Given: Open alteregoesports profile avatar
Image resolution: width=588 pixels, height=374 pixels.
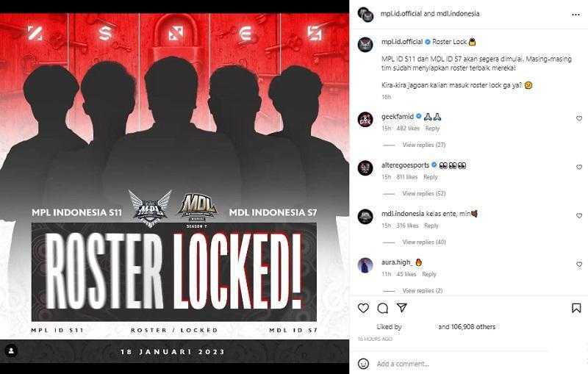Looking at the screenshot, I should point(365,168).
